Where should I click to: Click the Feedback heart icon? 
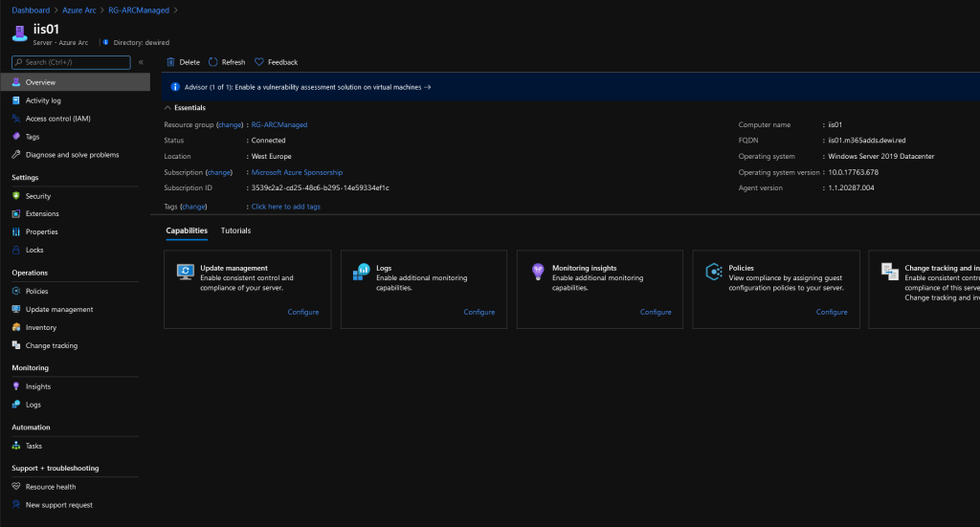click(258, 62)
